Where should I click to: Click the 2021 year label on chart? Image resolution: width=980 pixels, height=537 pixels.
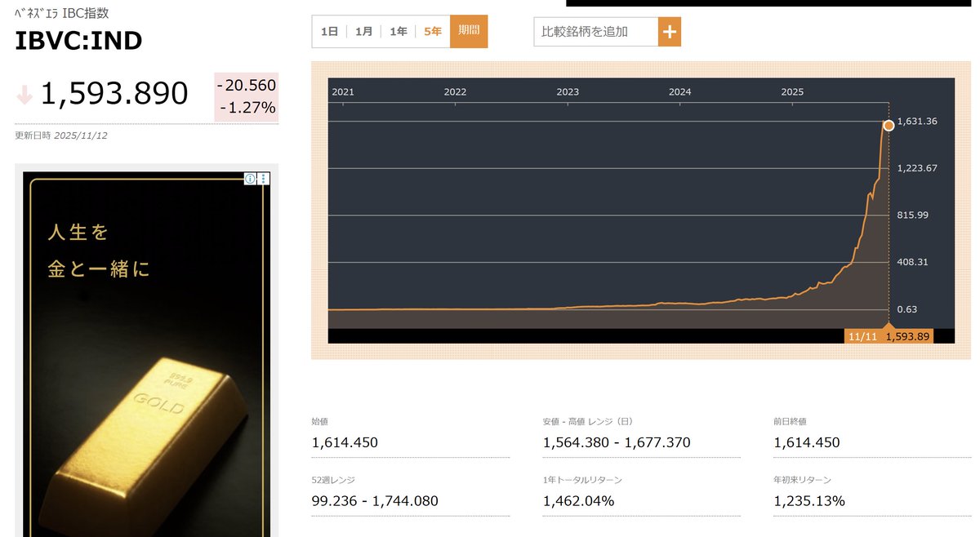coord(343,92)
